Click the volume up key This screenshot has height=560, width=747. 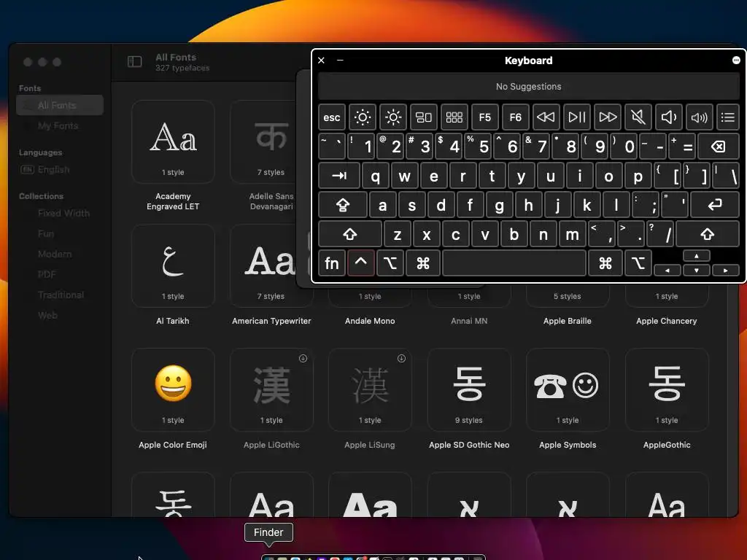[699, 117]
